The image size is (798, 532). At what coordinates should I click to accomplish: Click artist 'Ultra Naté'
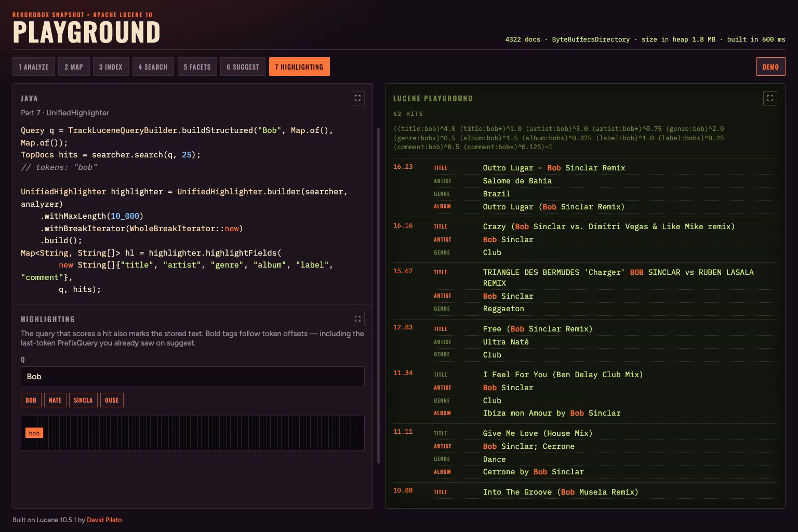pyautogui.click(x=506, y=342)
